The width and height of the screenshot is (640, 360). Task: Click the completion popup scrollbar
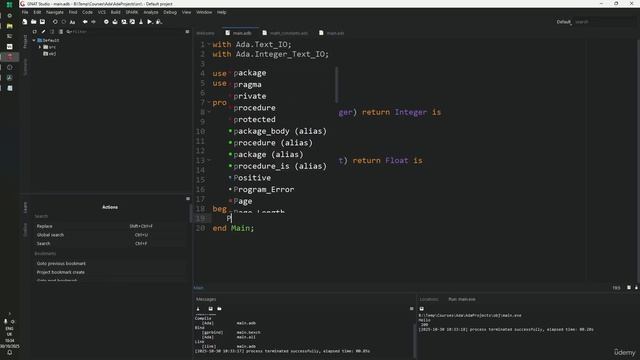336,85
